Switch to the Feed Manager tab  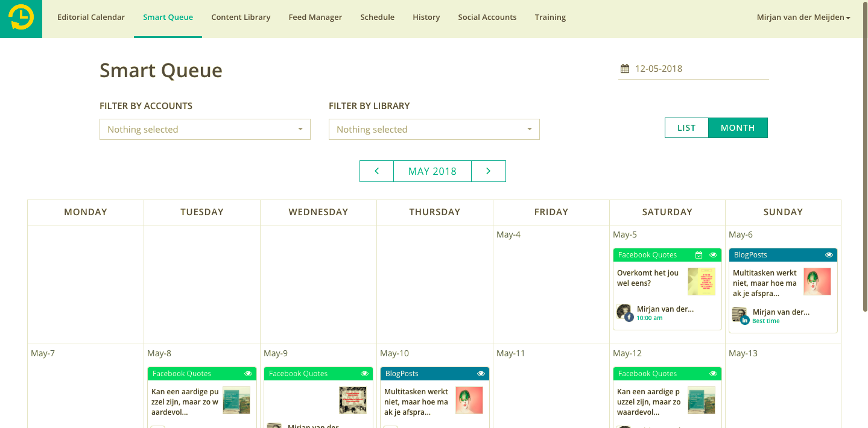(315, 17)
